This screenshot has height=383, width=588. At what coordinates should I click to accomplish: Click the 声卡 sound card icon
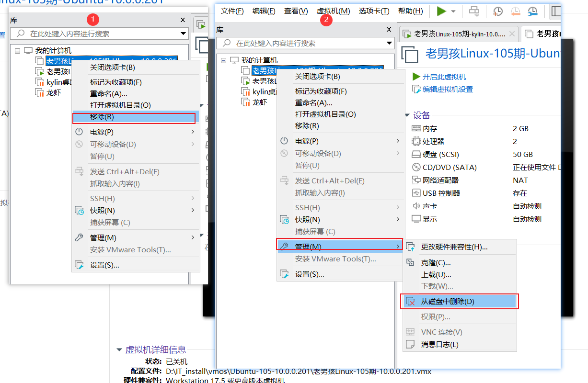coord(416,206)
